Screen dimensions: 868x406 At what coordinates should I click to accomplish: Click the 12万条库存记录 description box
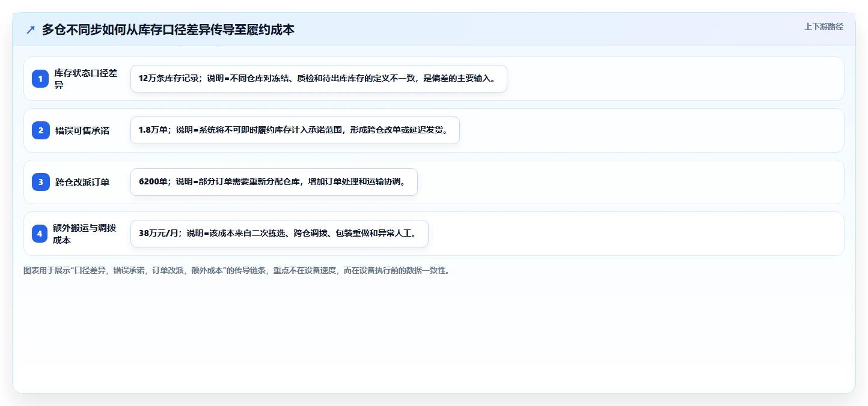[x=319, y=79]
